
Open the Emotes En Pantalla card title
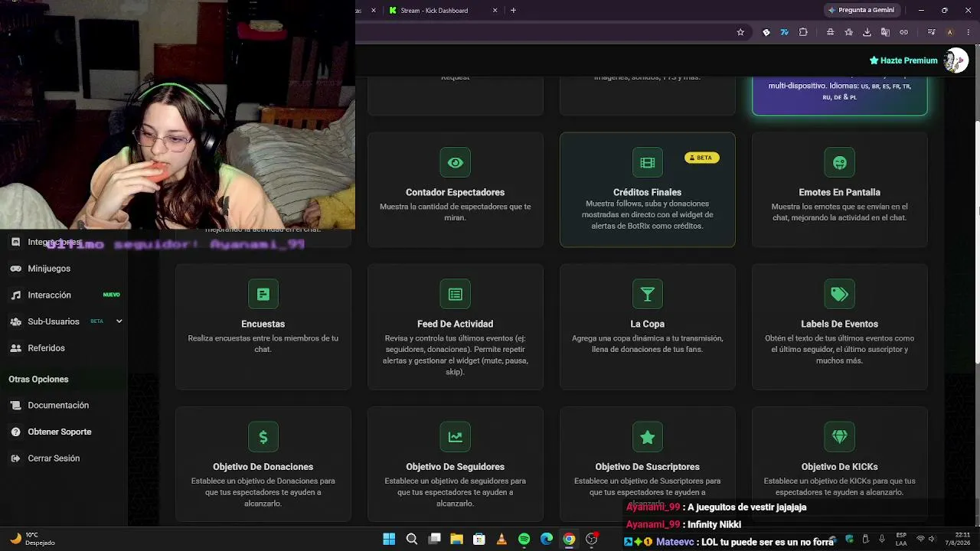click(x=840, y=192)
